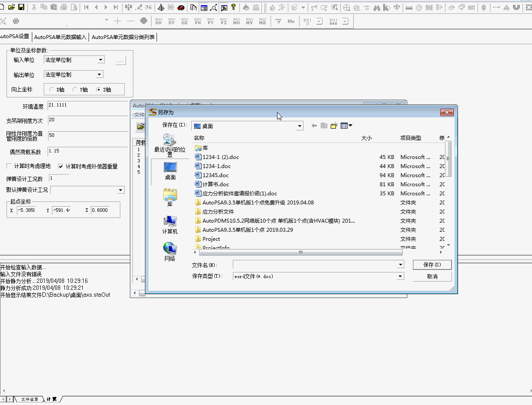Select X轴 radio for upward axis
The width and height of the screenshot is (532, 405).
(x=52, y=90)
